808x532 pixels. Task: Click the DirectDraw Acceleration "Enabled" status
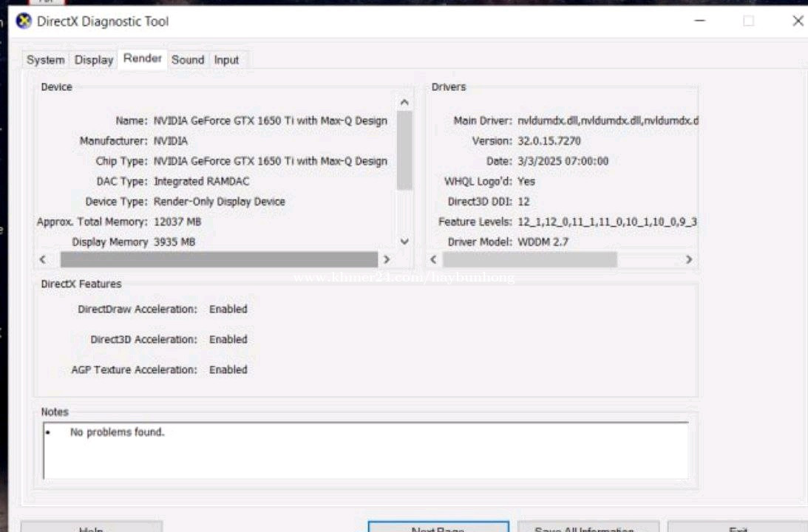tap(228, 309)
